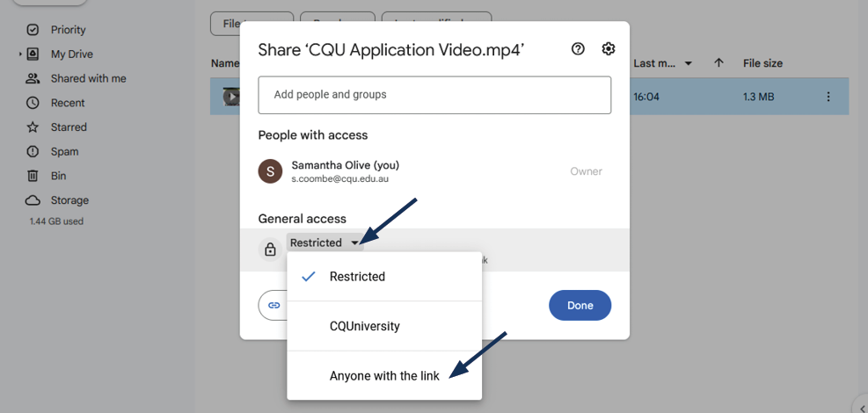Screen dimensions: 868x413
Task: Expand the Restricted access dropdown arrow
Action: coord(354,243)
